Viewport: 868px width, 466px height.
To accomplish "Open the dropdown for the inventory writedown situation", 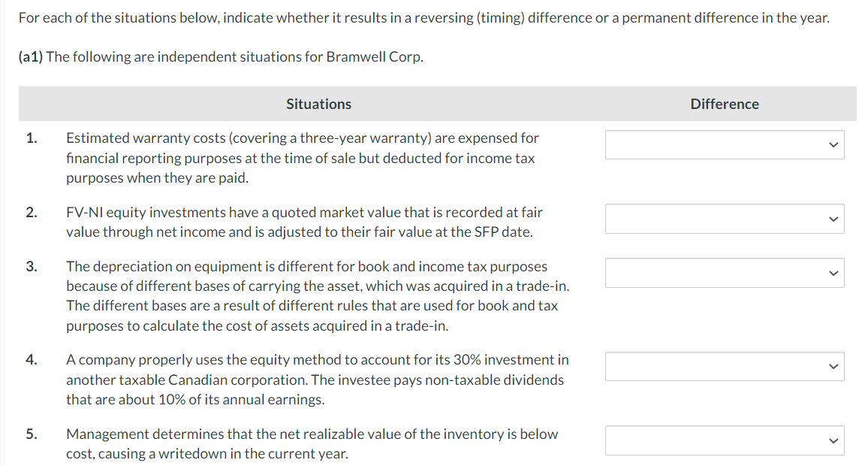I will 724,440.
